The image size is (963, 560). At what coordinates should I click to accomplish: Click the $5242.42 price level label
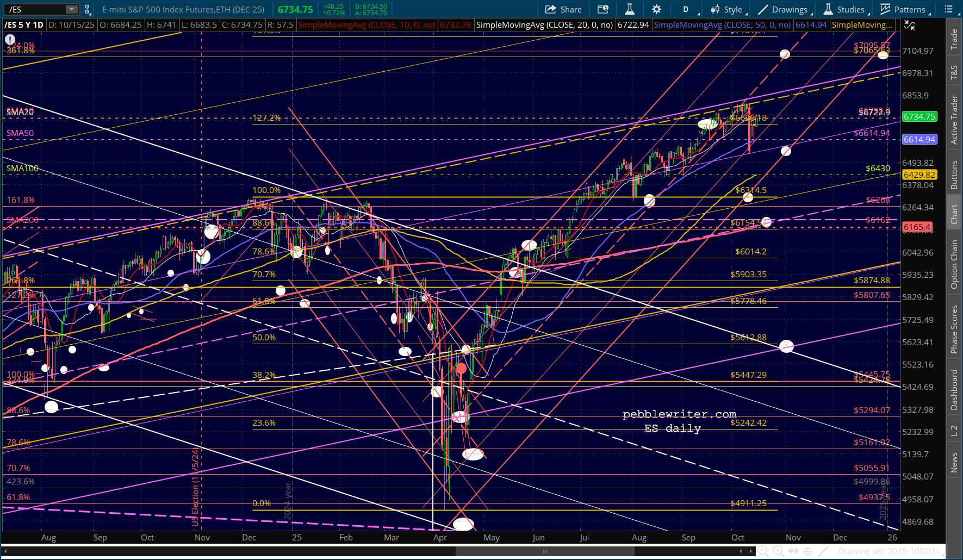(x=749, y=423)
